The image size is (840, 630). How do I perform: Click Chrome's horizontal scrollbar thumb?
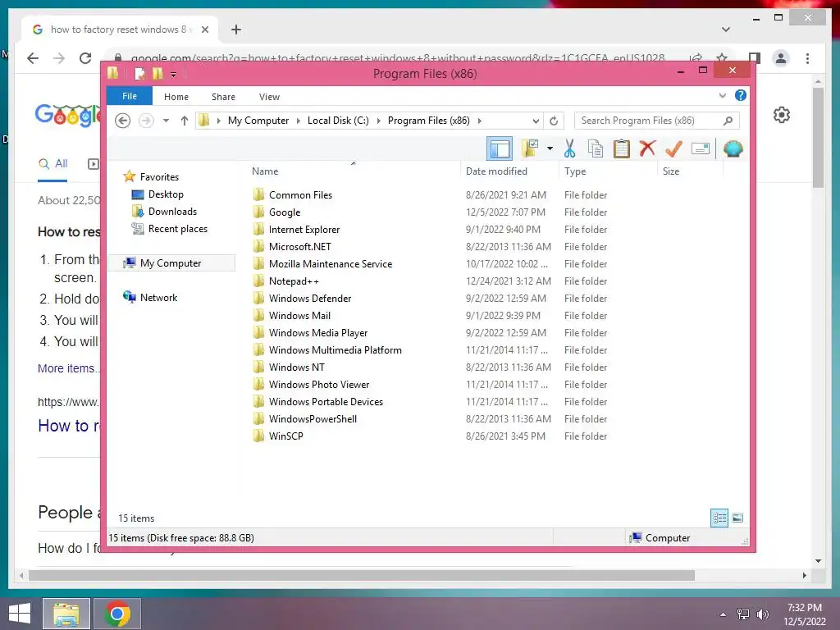(362, 575)
